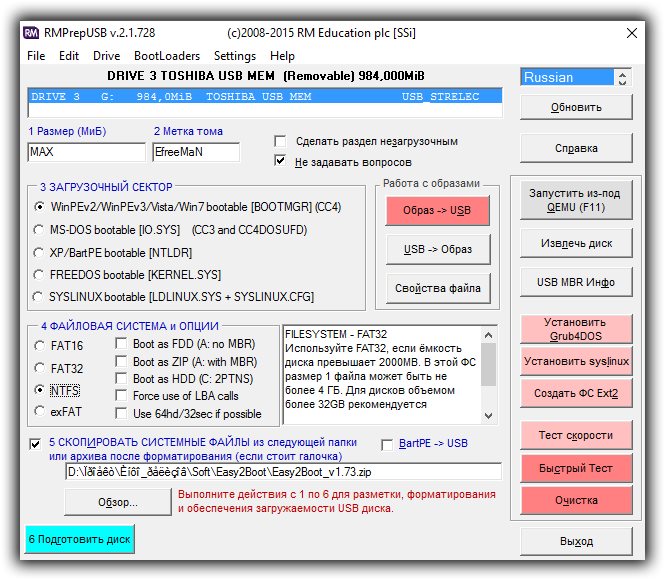Viewport: 665px width, 580px height.
Task: Select the FAT16 filesystem option
Action: pos(39,346)
